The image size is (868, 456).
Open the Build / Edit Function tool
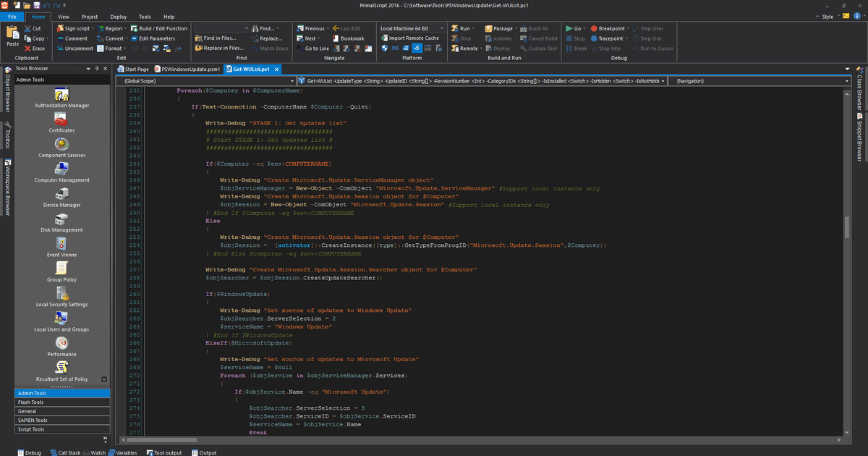163,28
